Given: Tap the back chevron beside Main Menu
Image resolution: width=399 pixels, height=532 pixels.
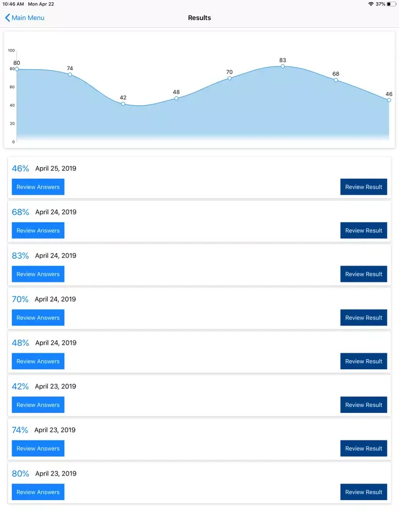Looking at the screenshot, I should [7, 18].
